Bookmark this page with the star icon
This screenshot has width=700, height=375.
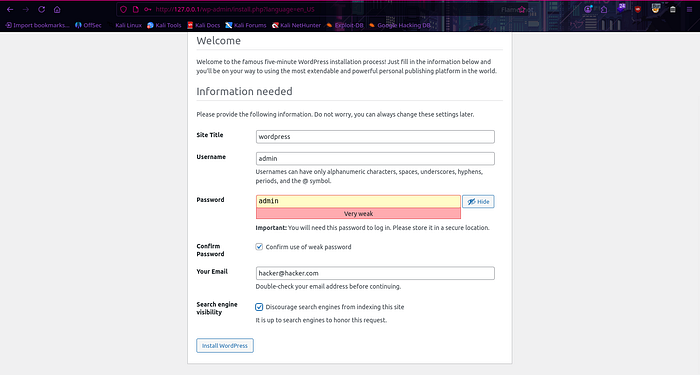pos(521,9)
